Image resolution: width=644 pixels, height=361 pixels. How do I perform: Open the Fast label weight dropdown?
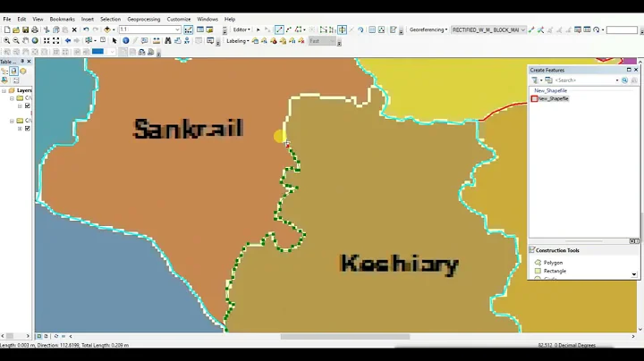pos(332,41)
